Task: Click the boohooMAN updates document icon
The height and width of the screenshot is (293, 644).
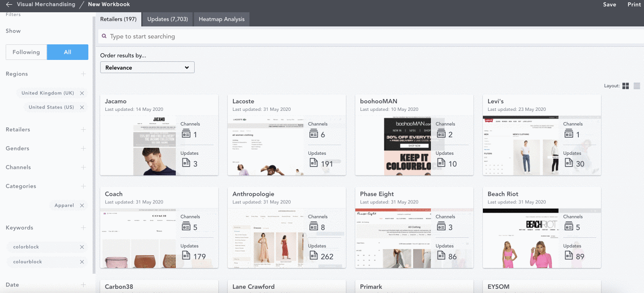Action: pyautogui.click(x=441, y=163)
